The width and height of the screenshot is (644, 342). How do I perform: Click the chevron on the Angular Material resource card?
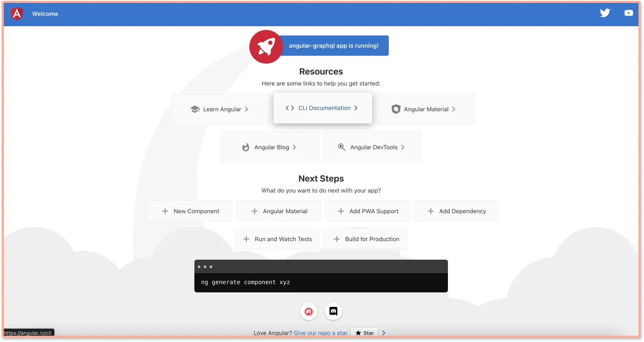coord(453,109)
